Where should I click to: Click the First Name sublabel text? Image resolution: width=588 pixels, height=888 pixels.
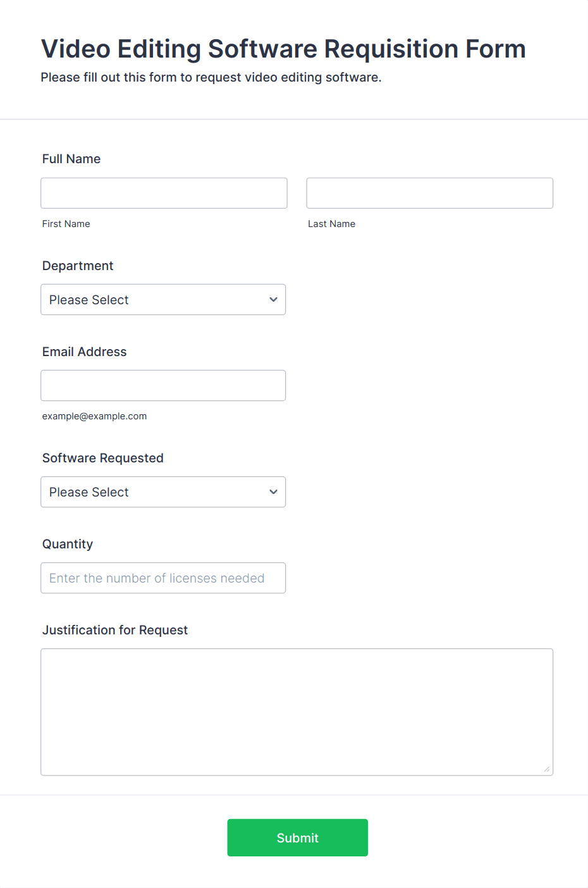[x=66, y=224]
